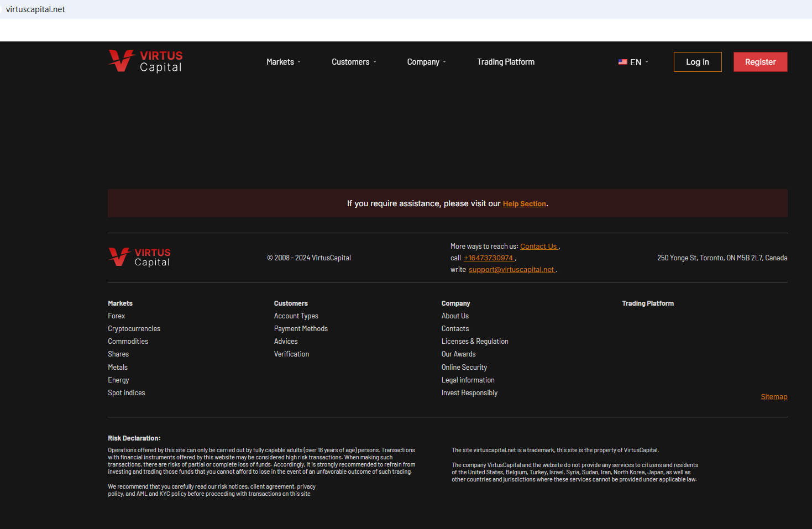812x529 pixels.
Task: Click the US flag language icon
Action: [x=622, y=62]
